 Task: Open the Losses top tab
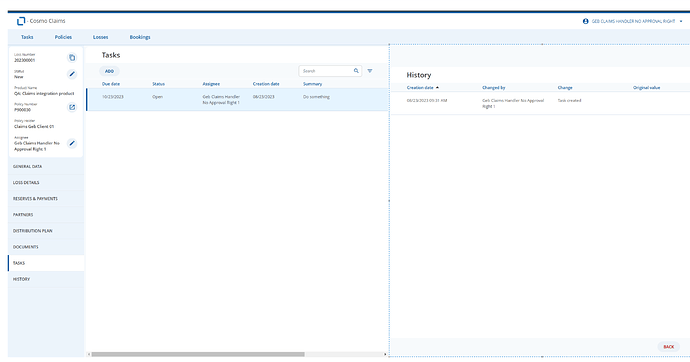click(x=100, y=37)
